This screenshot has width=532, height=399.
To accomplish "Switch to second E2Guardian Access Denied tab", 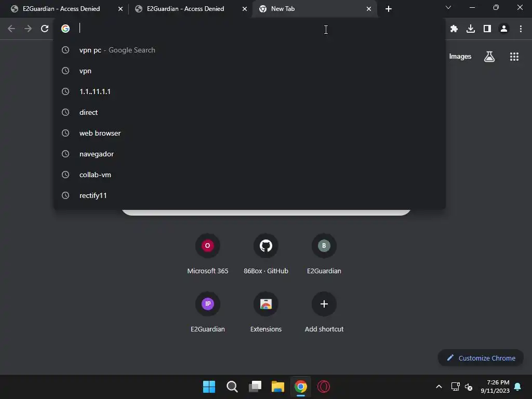I will click(x=185, y=9).
